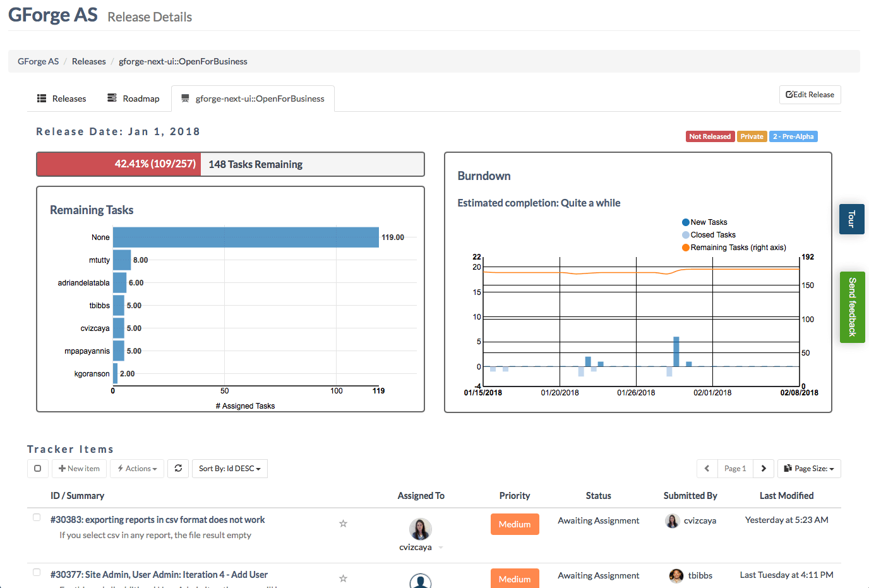This screenshot has height=588, width=869.
Task: Toggle the select-all checkbox in Tracker Items toolbar
Action: point(37,468)
